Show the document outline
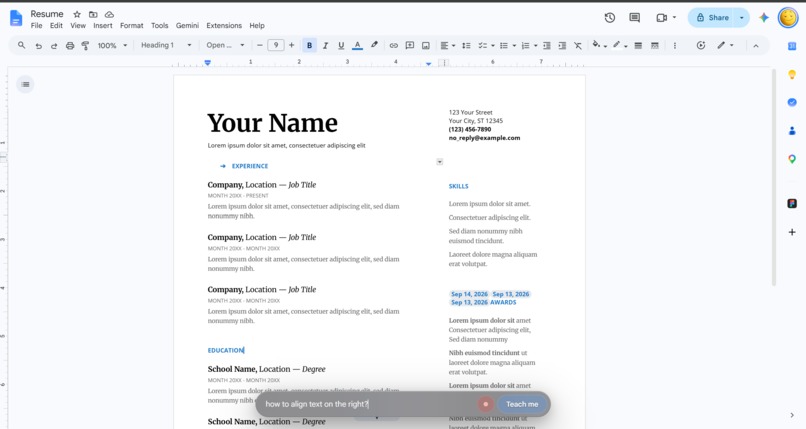Viewport: 806px width, 429px height. point(25,84)
